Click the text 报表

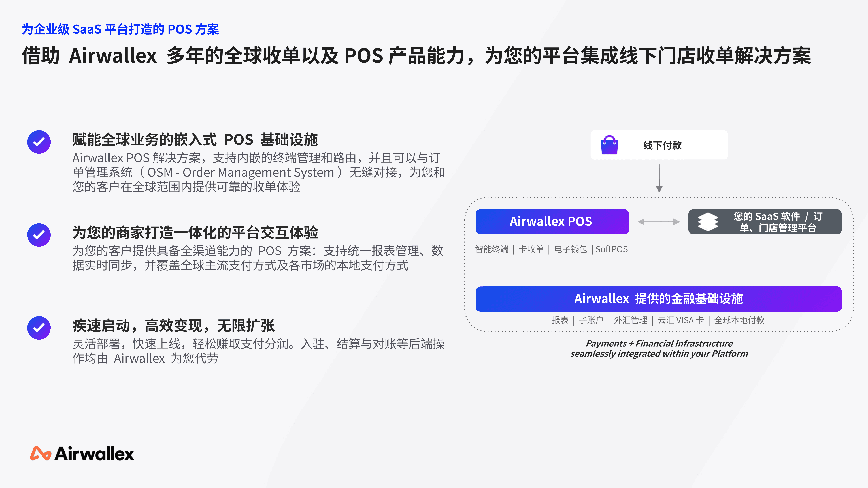coord(560,320)
